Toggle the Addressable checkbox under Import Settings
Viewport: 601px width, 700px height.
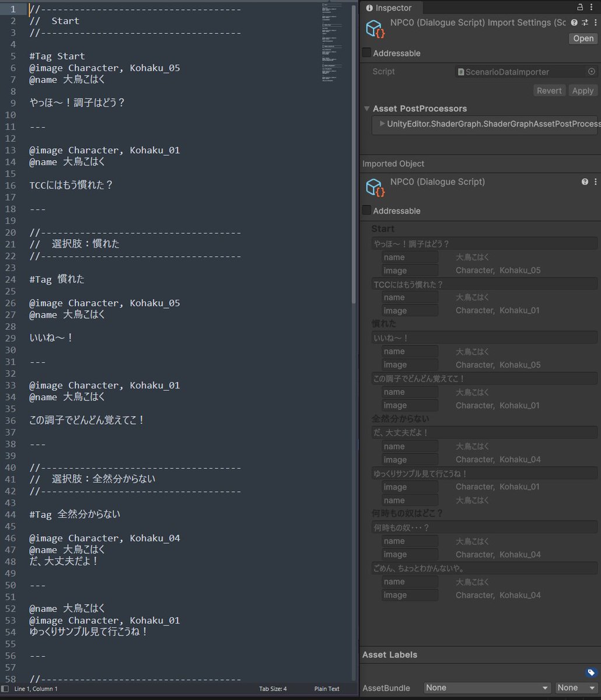[366, 53]
